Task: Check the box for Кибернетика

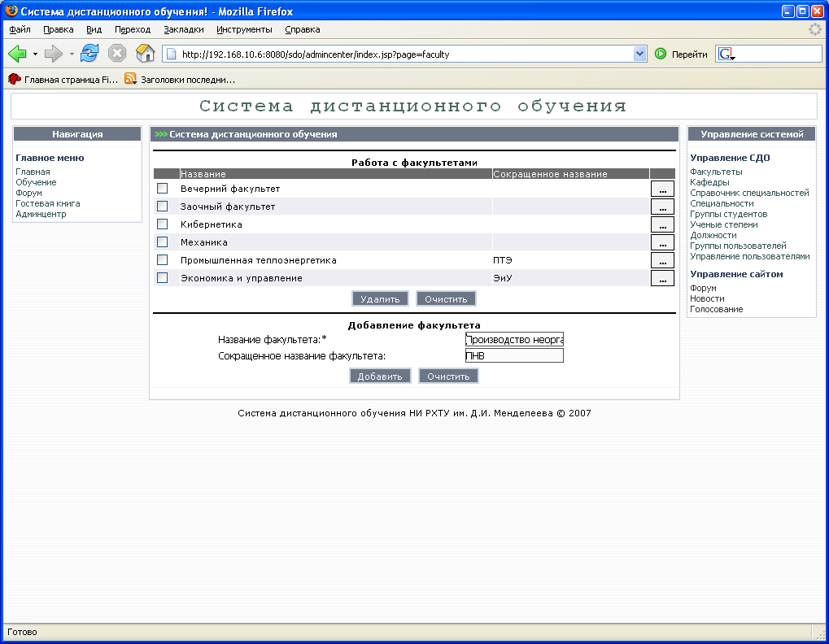Action: (x=163, y=224)
